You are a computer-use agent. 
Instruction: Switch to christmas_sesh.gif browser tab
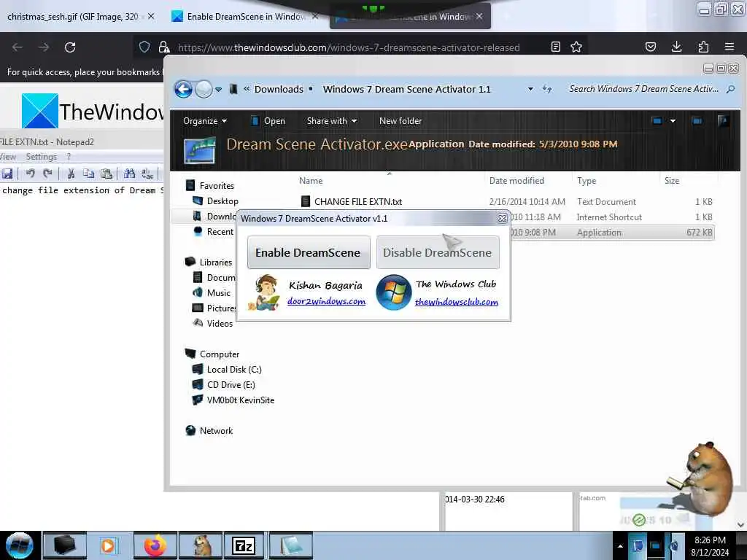click(73, 17)
